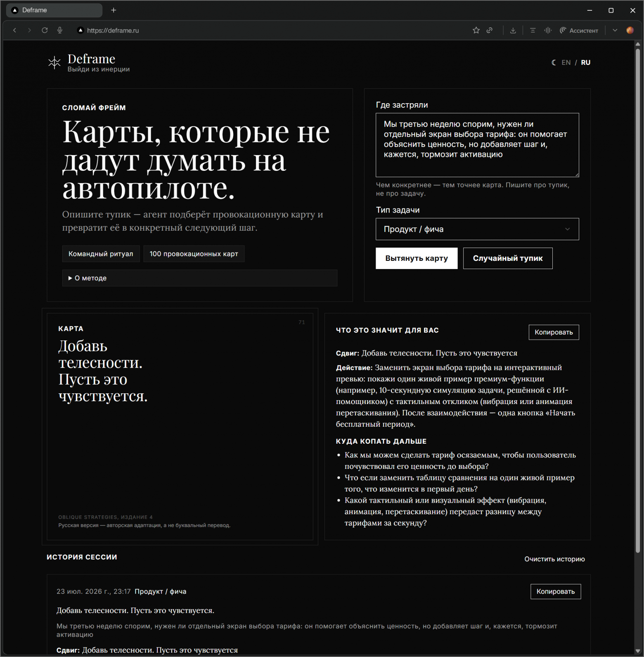Click Oblique Strategies, издание 4 caption
The height and width of the screenshot is (657, 644).
coord(105,517)
